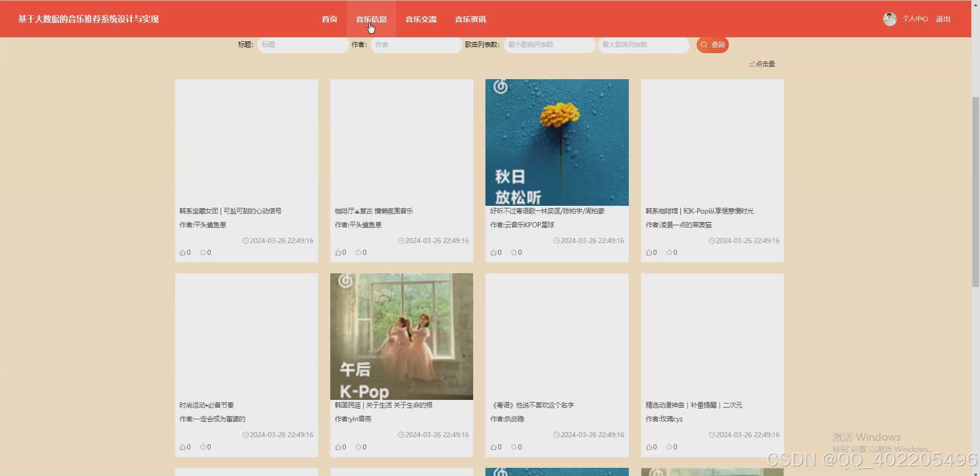This screenshot has width=980, height=476.
Task: Star the 《粤语》他说不喜欢这个名字 playlist
Action: 516,447
